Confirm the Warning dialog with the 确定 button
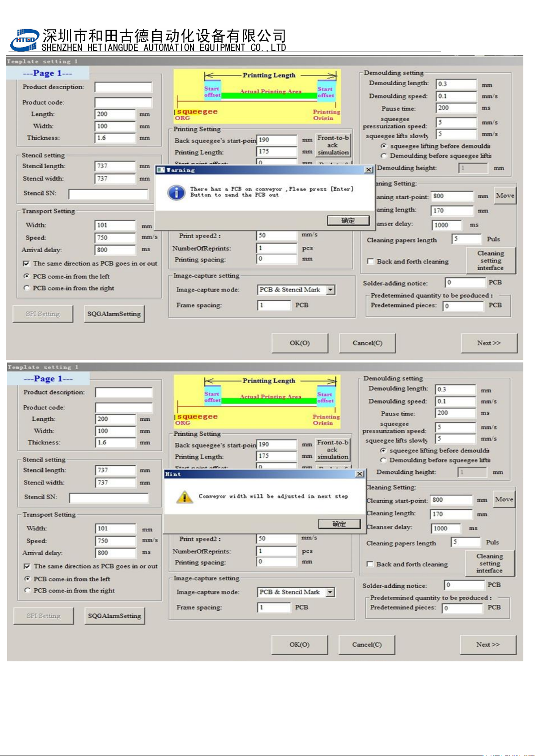 point(348,220)
